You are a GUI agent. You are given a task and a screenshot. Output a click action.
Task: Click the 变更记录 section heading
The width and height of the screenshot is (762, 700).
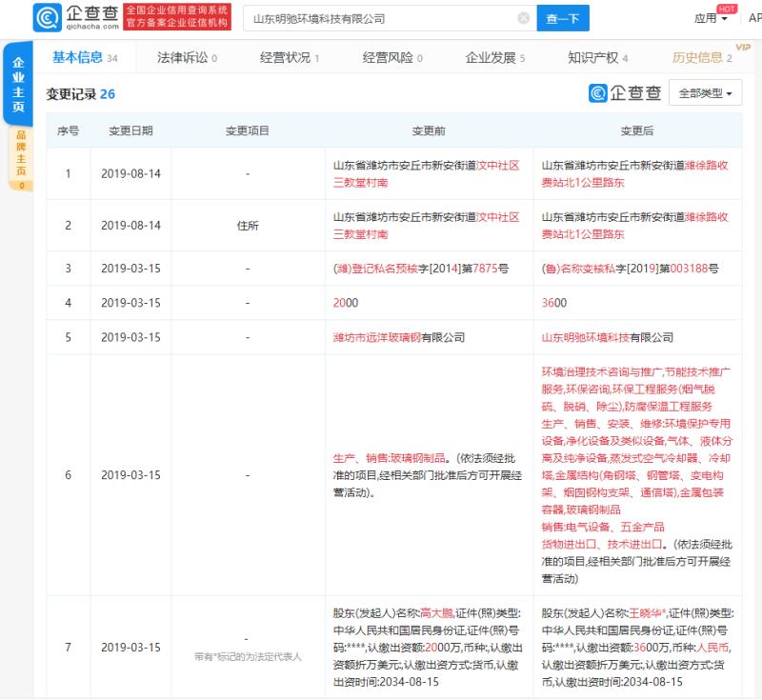(x=70, y=93)
